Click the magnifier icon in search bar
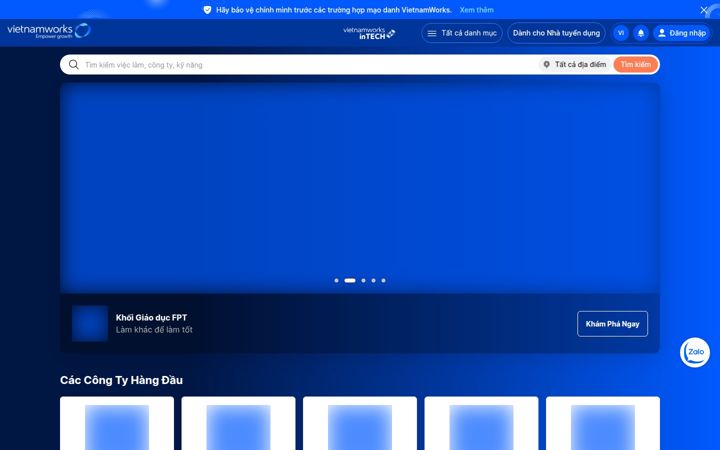 73,65
